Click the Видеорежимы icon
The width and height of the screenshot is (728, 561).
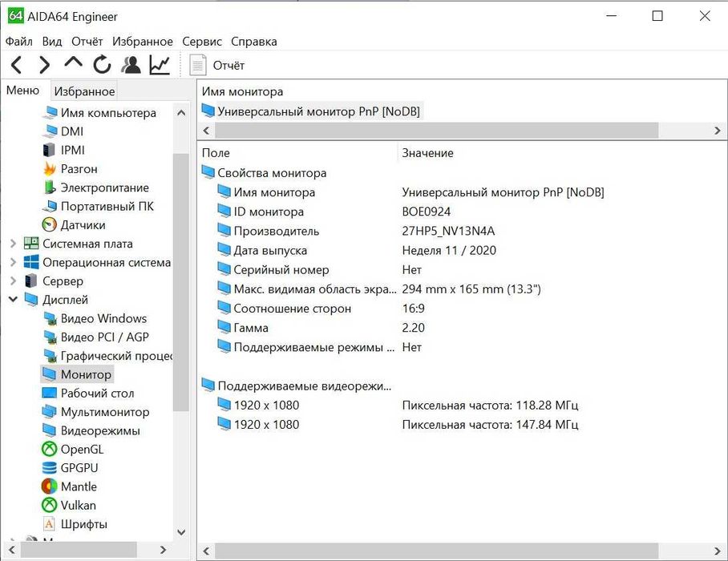pyautogui.click(x=49, y=430)
